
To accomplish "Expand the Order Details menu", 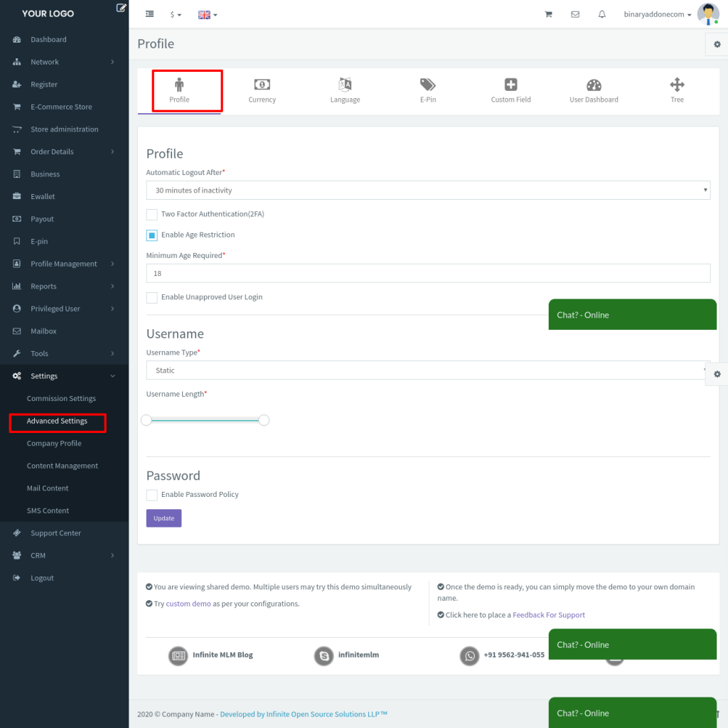I will point(64,152).
